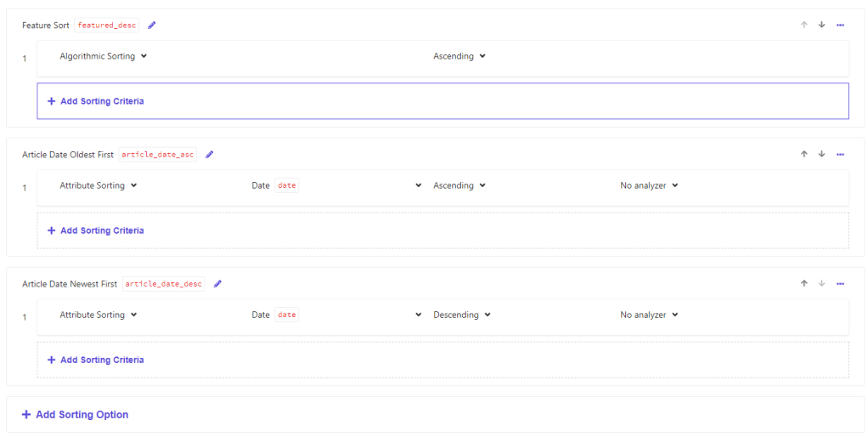Image resolution: width=868 pixels, height=437 pixels.
Task: Open Descending direction dropdown in Newest First
Action: (461, 315)
